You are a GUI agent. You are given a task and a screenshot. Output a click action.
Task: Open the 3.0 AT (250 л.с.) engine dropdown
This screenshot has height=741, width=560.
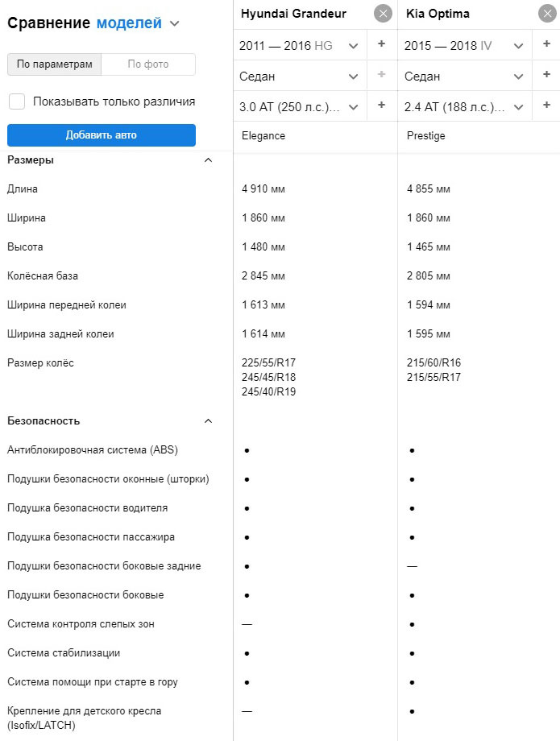click(x=300, y=107)
